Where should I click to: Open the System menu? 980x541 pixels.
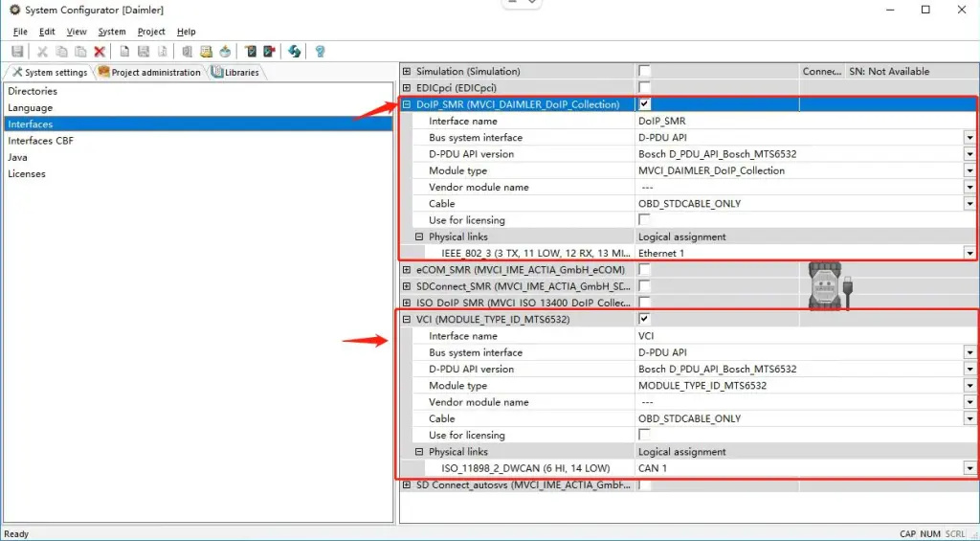112,32
